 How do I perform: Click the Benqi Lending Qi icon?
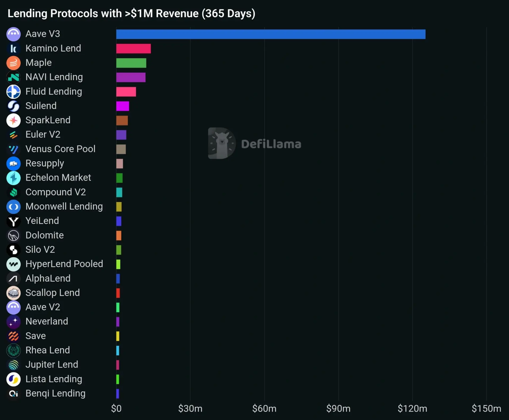(14, 393)
